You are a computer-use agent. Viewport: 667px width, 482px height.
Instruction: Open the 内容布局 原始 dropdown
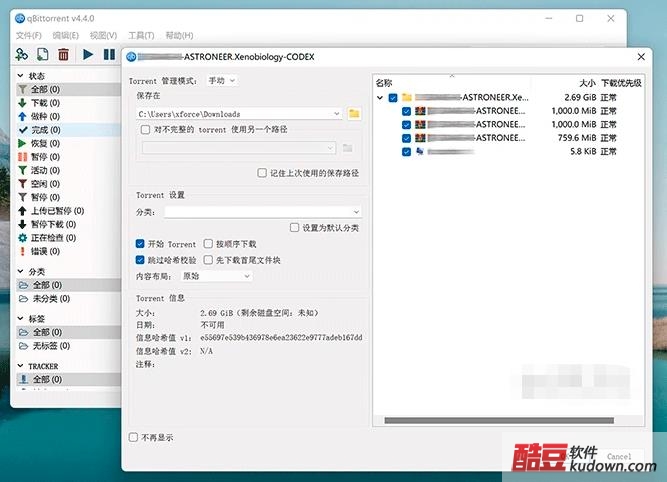click(x=216, y=276)
